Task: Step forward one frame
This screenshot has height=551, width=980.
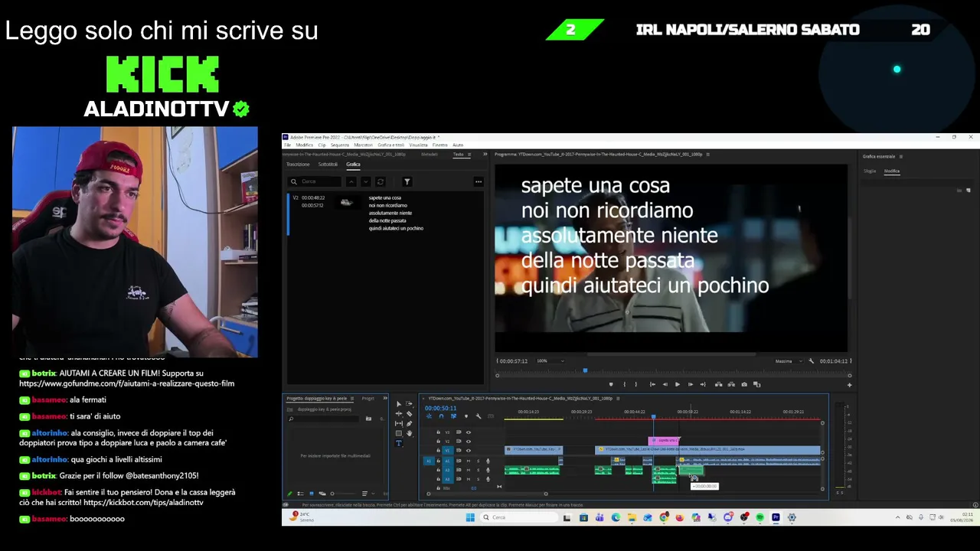Action: point(690,384)
